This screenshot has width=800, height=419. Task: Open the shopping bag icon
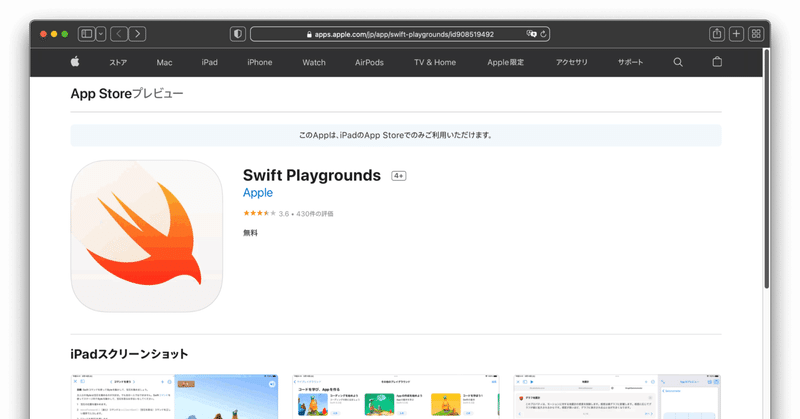717,62
